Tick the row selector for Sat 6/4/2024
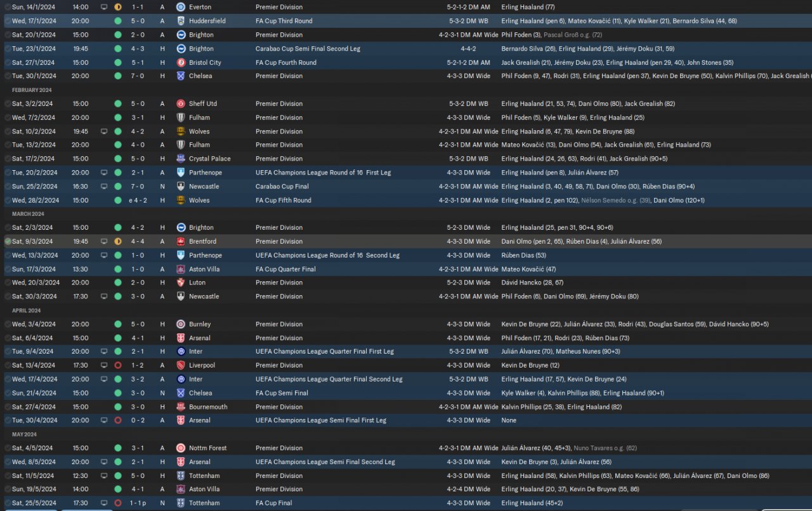The image size is (812, 511). click(x=8, y=338)
